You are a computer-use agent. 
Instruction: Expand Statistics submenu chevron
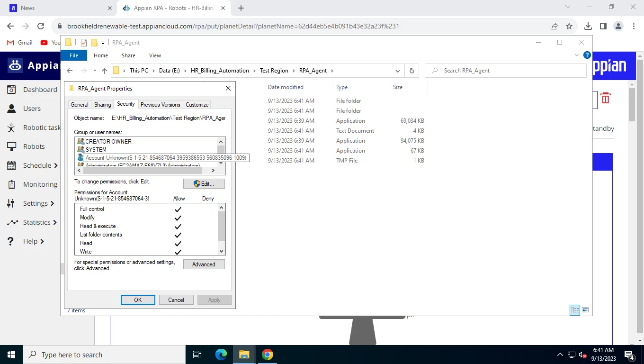55,222
